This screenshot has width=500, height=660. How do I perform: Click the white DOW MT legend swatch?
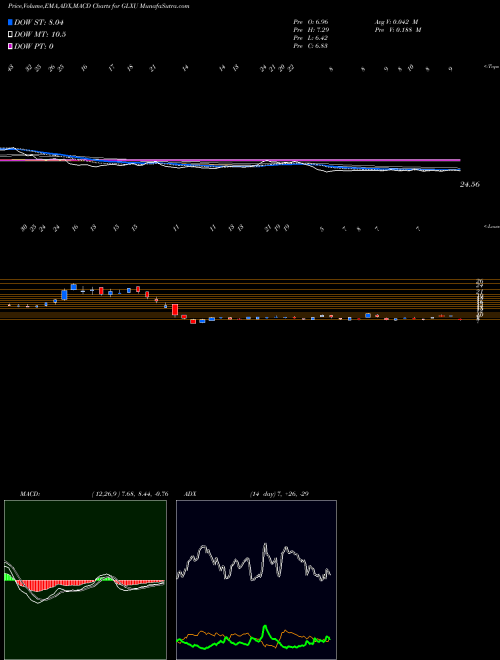click(11, 35)
